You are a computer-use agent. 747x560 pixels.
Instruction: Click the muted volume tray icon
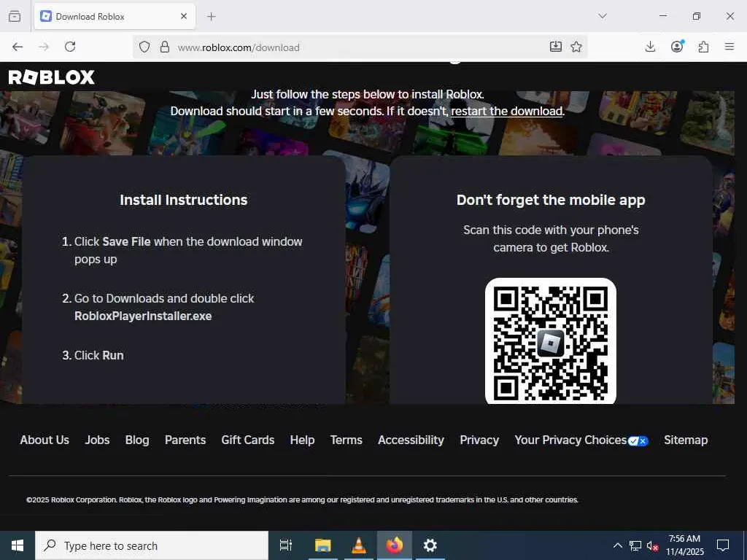click(653, 545)
